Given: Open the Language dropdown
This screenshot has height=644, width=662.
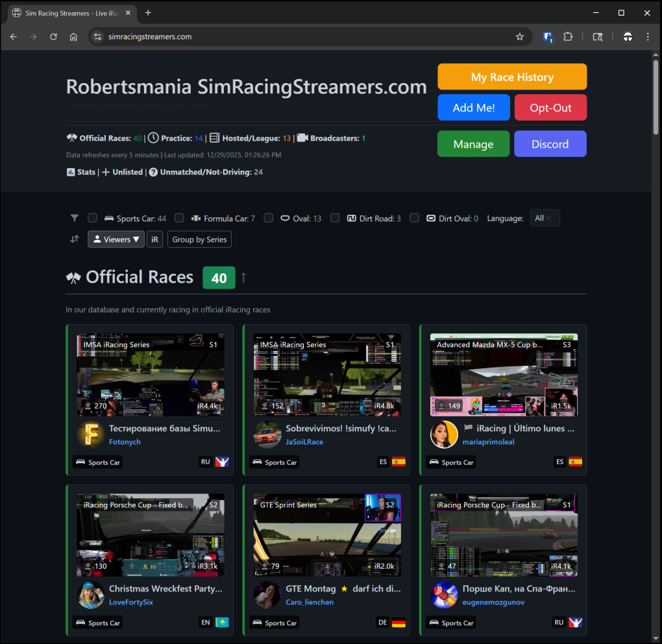Looking at the screenshot, I should click(544, 219).
